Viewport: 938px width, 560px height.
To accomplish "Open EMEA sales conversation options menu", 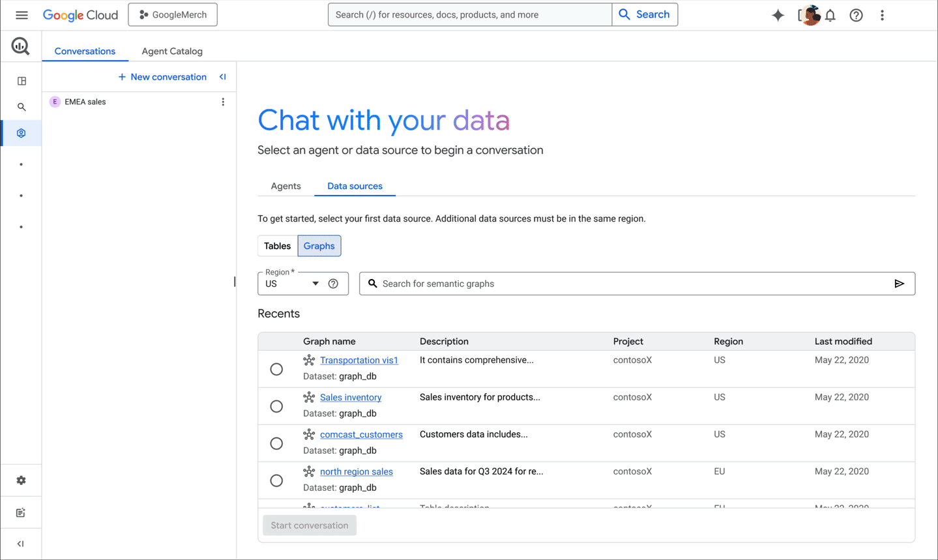I will pyautogui.click(x=223, y=102).
